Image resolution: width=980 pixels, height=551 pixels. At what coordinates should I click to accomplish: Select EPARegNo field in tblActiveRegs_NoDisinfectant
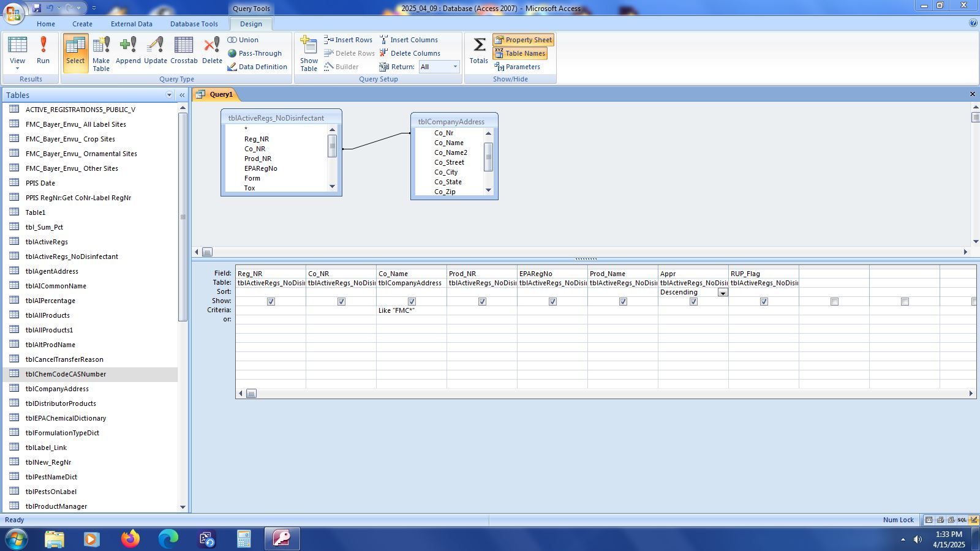(261, 168)
